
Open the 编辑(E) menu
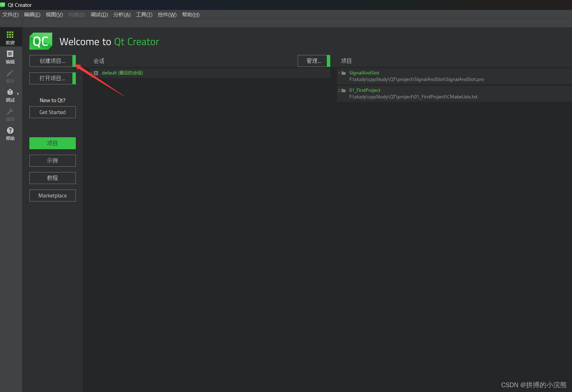point(32,14)
